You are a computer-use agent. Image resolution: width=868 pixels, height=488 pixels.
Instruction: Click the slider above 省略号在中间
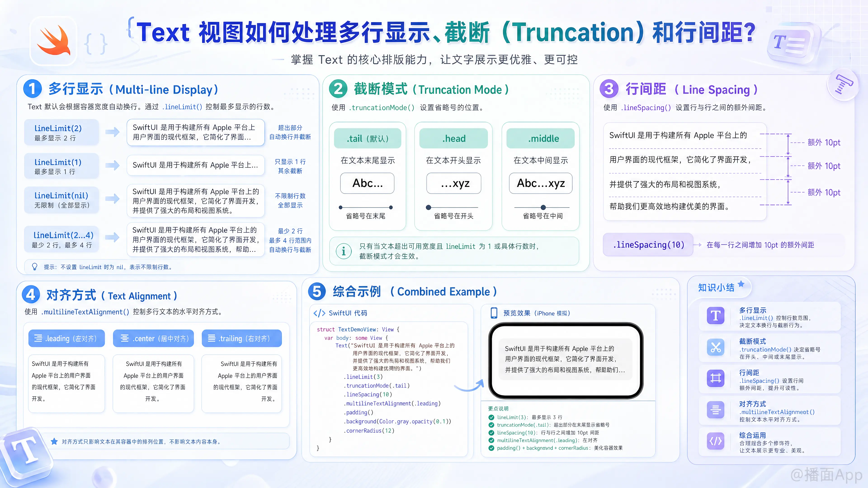[542, 207]
